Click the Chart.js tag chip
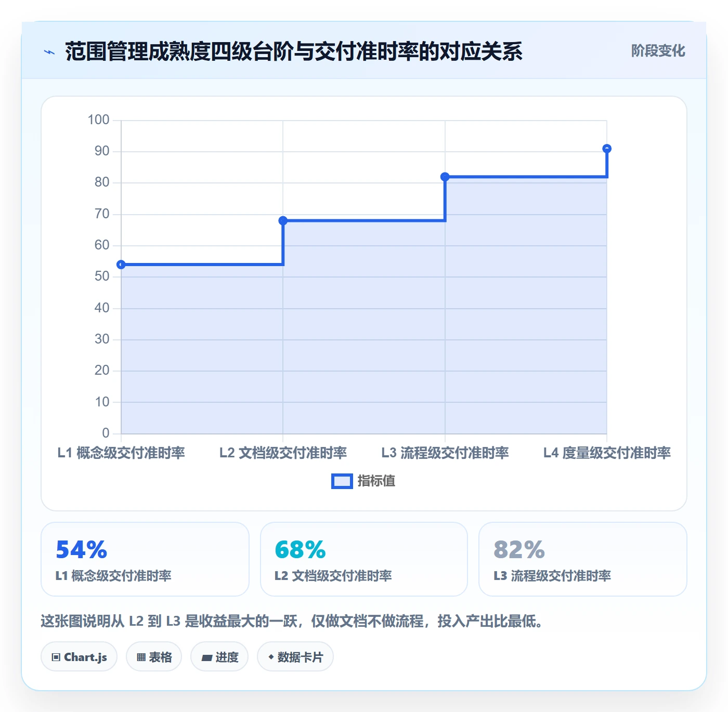 (x=79, y=657)
